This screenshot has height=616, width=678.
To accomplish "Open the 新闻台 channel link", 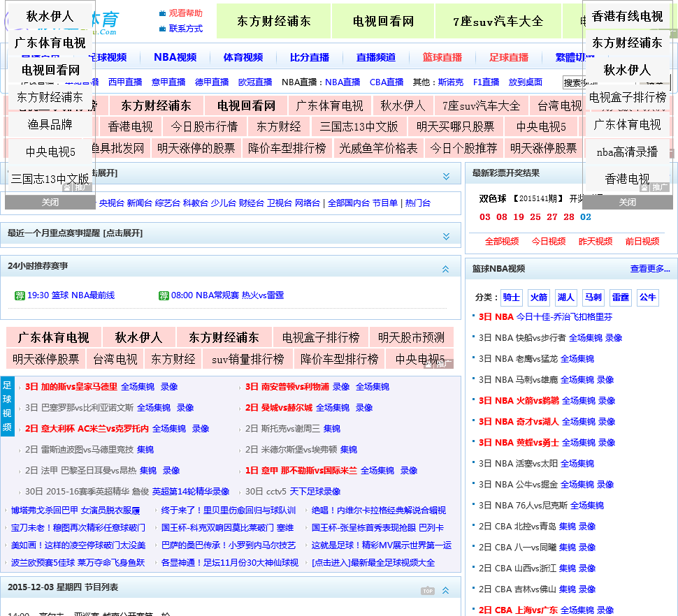I will pos(139,203).
